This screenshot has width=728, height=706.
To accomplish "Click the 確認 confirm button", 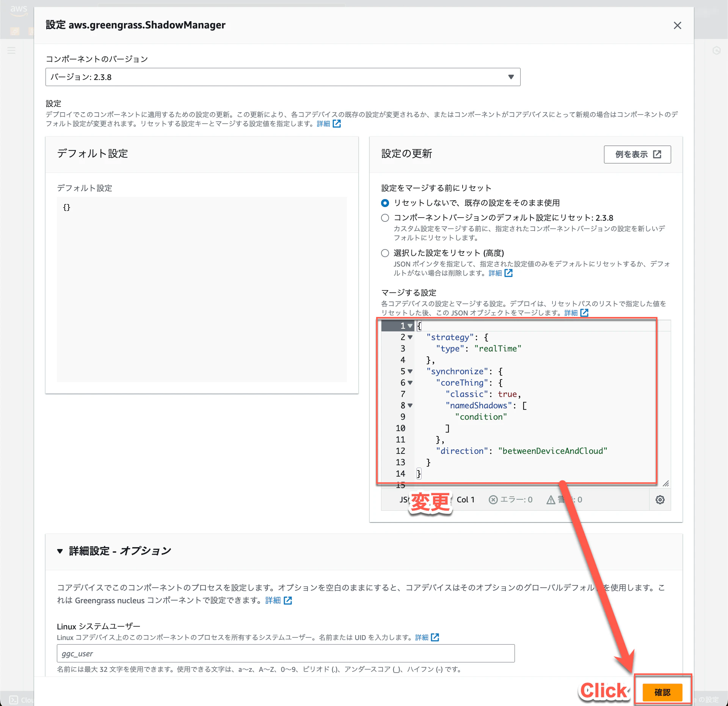I will [x=662, y=692].
